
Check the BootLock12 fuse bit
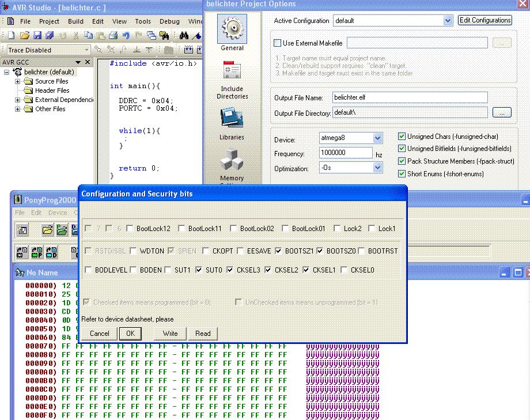coord(130,229)
